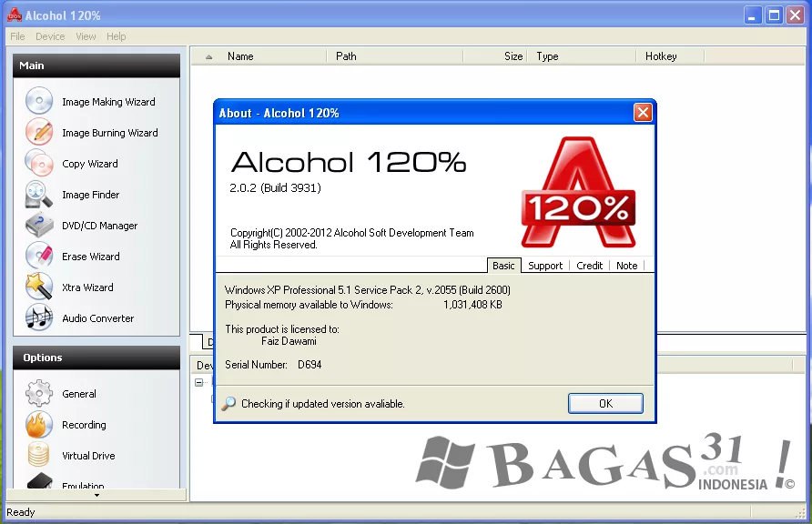Open the Device menu
This screenshot has height=524, width=812.
pos(50,36)
